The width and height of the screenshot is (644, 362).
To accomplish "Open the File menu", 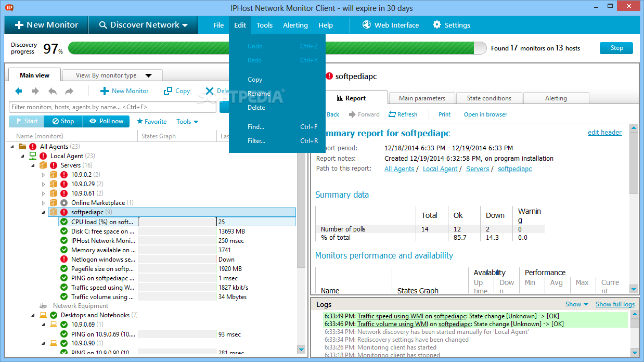I will [218, 25].
